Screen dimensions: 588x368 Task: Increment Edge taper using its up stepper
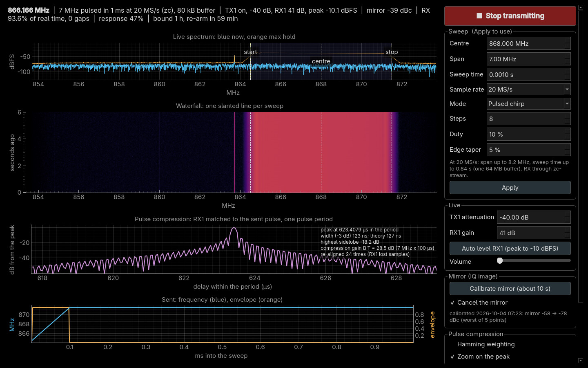pos(567,147)
